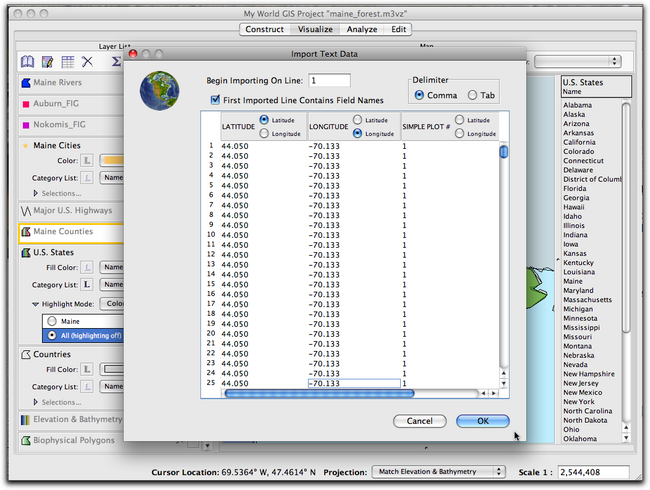Click the crossed tools icon in Layer List
Image resolution: width=650 pixels, height=490 pixels.
coord(88,62)
